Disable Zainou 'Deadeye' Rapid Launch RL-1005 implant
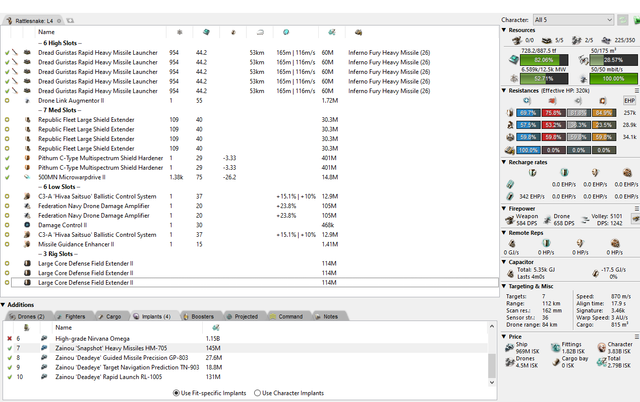This screenshot has height=402, width=640. [x=9, y=377]
